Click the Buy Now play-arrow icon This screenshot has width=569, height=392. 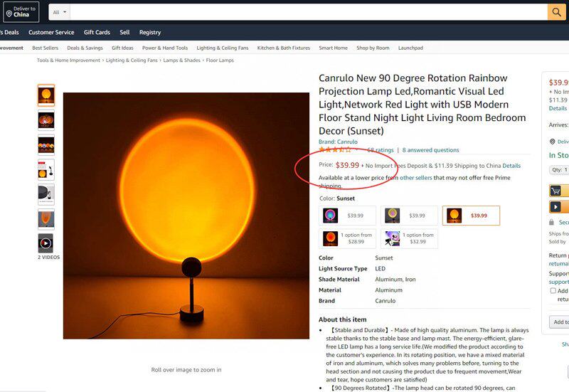pyautogui.click(x=557, y=206)
